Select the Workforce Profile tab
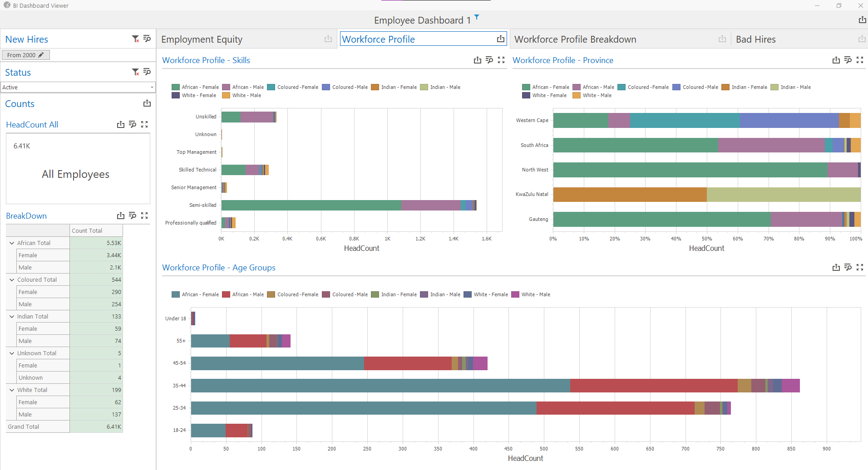 (378, 39)
